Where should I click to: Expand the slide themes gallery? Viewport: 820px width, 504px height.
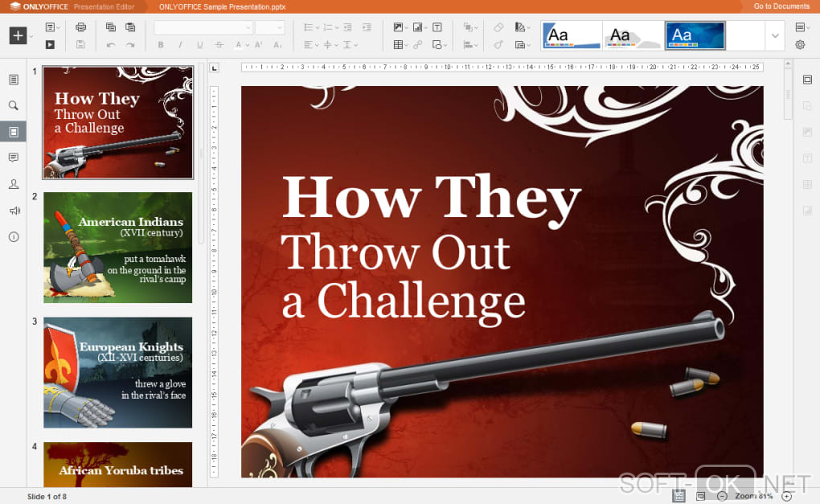pos(775,35)
